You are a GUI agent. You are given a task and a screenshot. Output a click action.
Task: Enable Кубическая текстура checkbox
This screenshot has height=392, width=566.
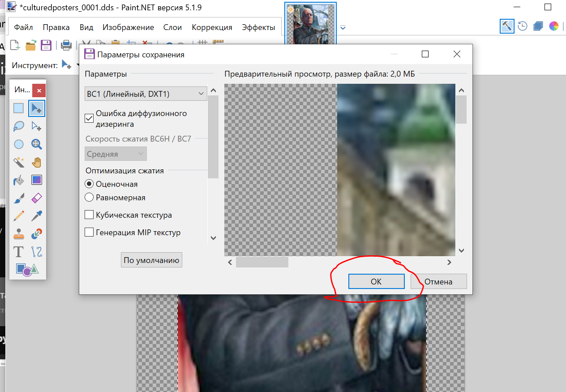click(89, 215)
